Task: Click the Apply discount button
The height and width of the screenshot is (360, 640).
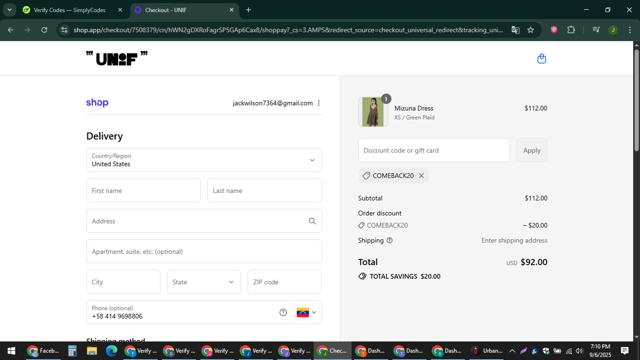Action: point(531,150)
